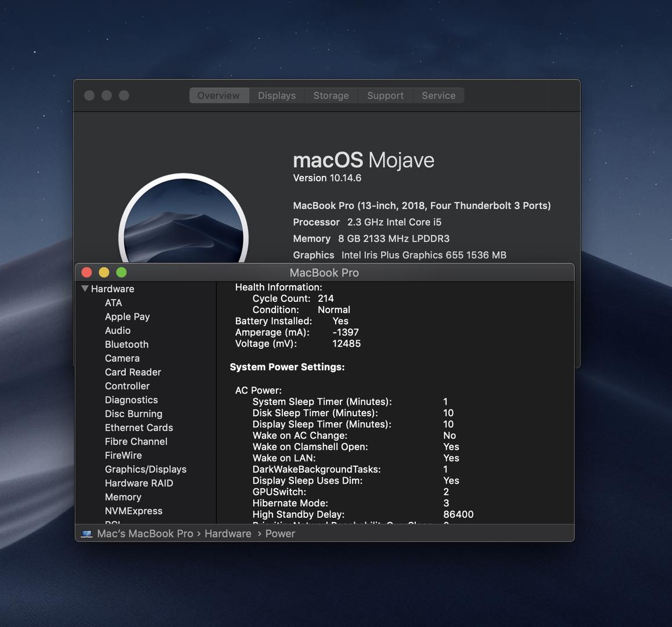Select NVMExpress in the sidebar
The width and height of the screenshot is (672, 627).
click(x=134, y=511)
